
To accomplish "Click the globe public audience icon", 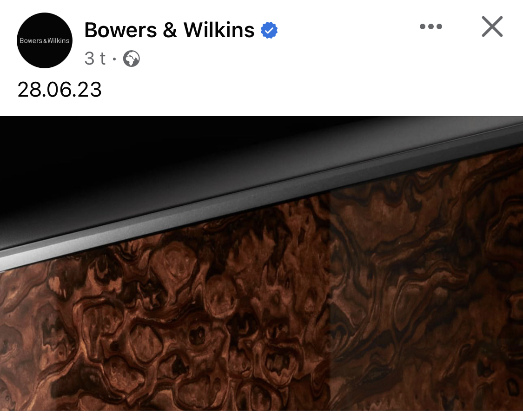I will tap(132, 59).
